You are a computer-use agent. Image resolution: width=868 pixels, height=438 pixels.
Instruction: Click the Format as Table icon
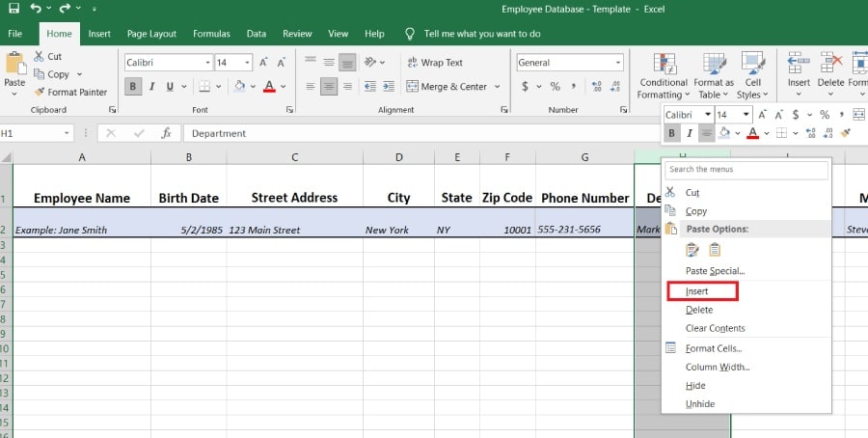point(714,75)
